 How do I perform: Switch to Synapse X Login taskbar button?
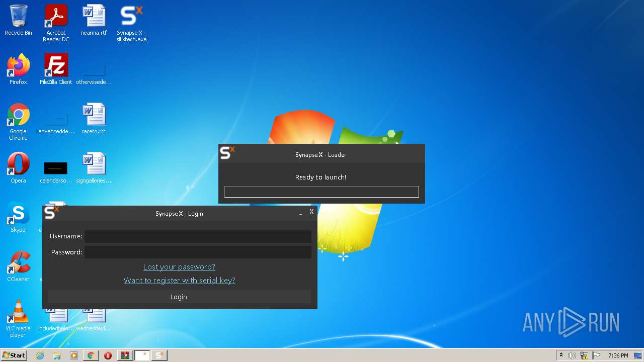142,355
